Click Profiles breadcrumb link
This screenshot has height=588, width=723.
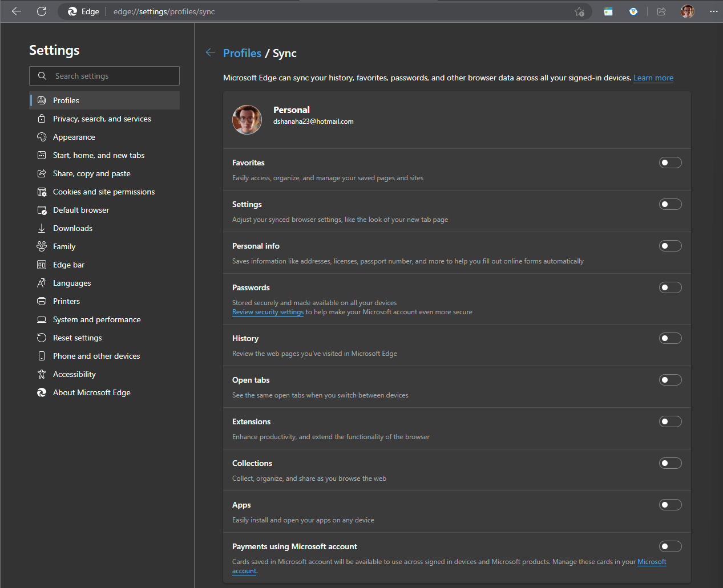tap(242, 53)
